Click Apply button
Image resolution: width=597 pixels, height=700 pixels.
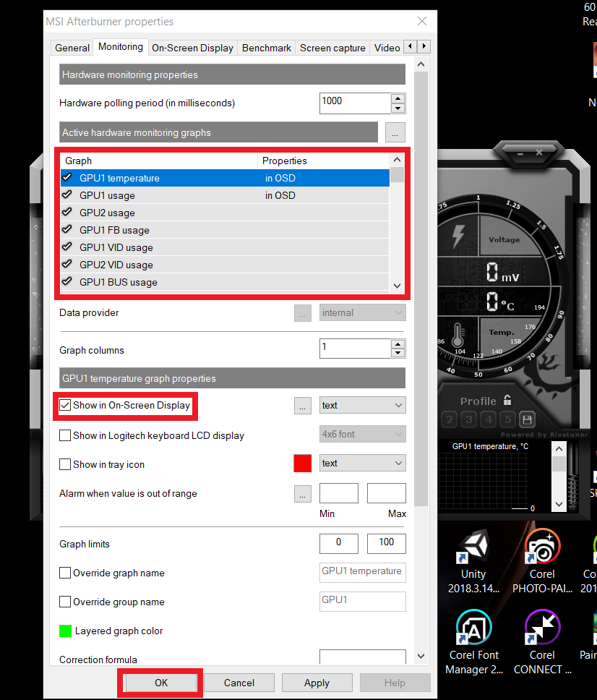point(317,683)
